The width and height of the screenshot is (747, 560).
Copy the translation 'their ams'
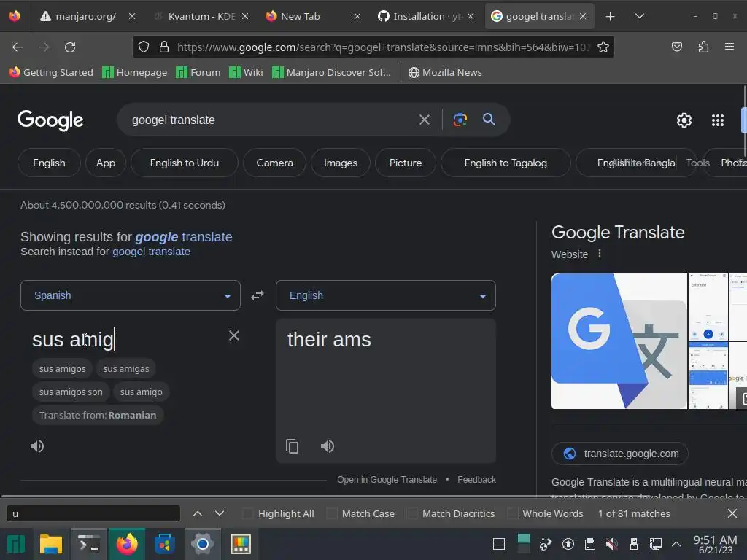click(x=292, y=446)
